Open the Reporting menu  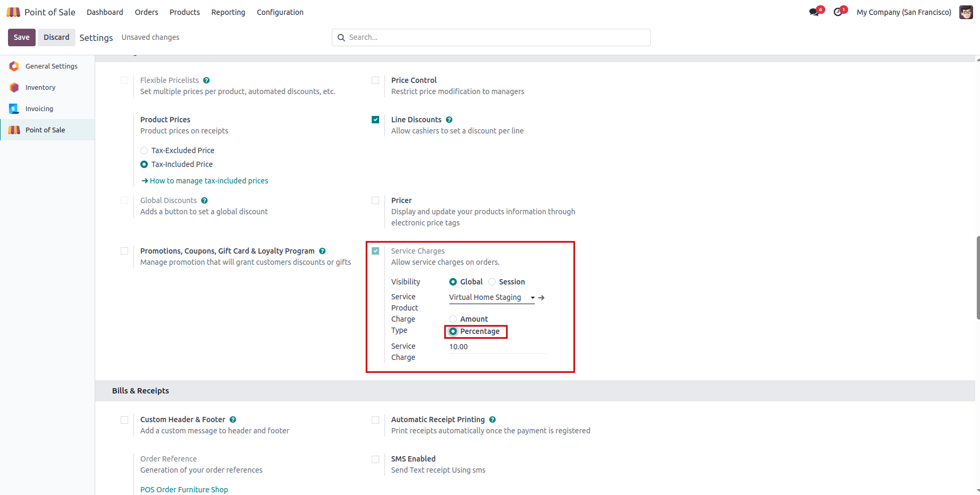coord(228,12)
